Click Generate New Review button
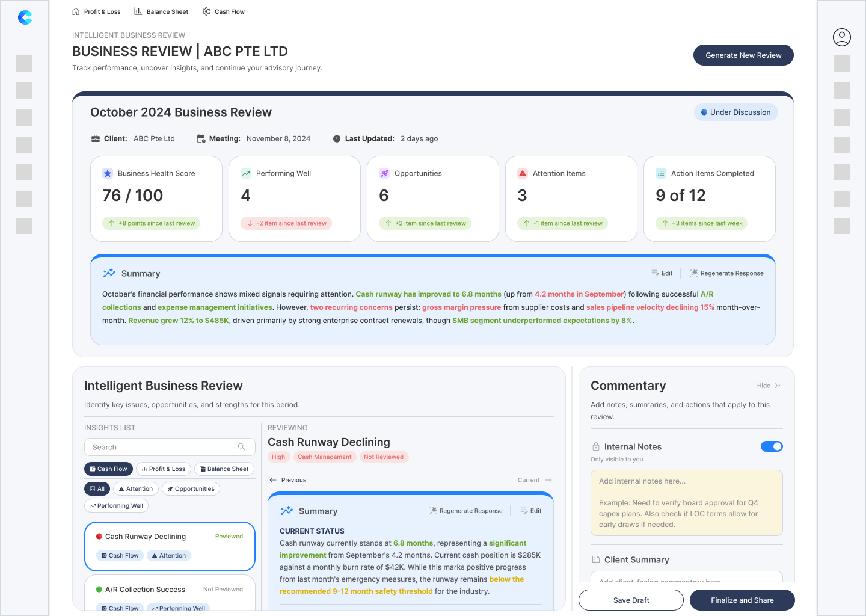The image size is (866, 616). [x=743, y=55]
